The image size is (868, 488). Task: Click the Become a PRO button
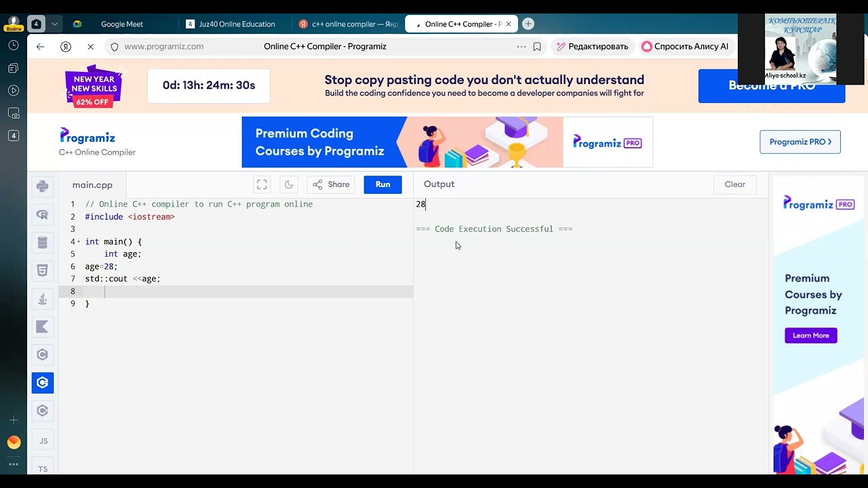point(772,86)
